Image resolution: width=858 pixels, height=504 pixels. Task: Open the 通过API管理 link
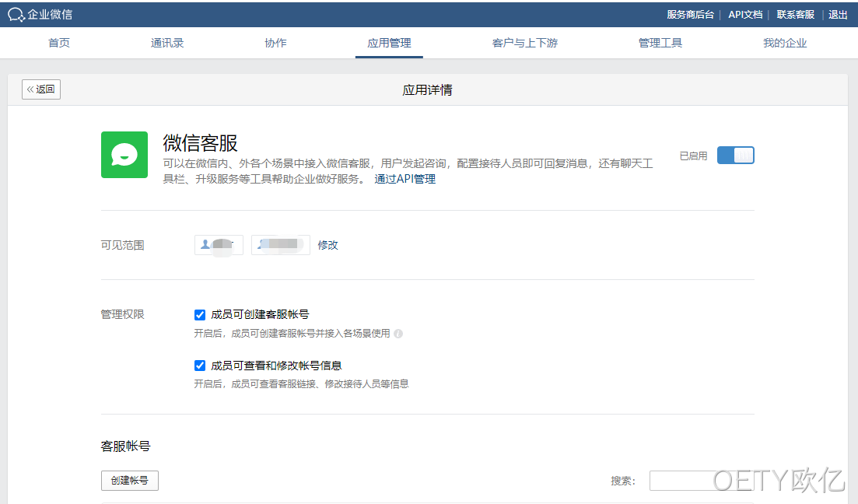pyautogui.click(x=405, y=179)
